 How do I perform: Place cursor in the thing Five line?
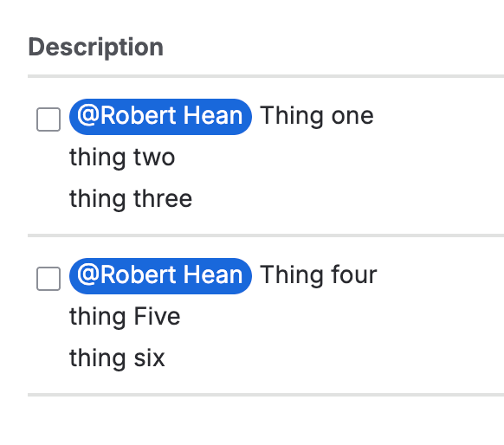pos(125,317)
